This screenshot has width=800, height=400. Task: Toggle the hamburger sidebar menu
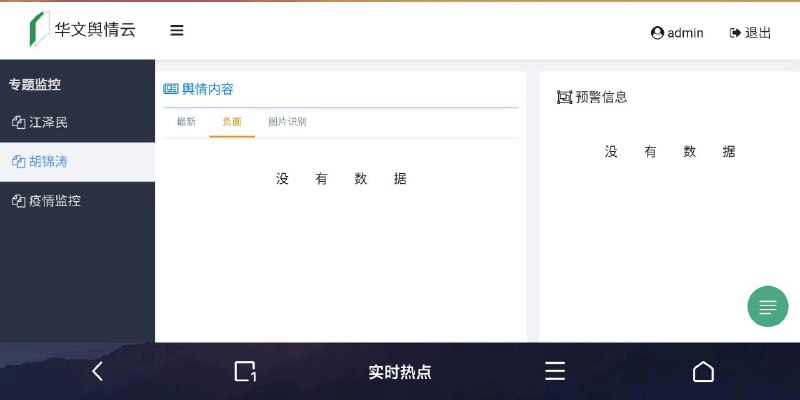pos(177,31)
